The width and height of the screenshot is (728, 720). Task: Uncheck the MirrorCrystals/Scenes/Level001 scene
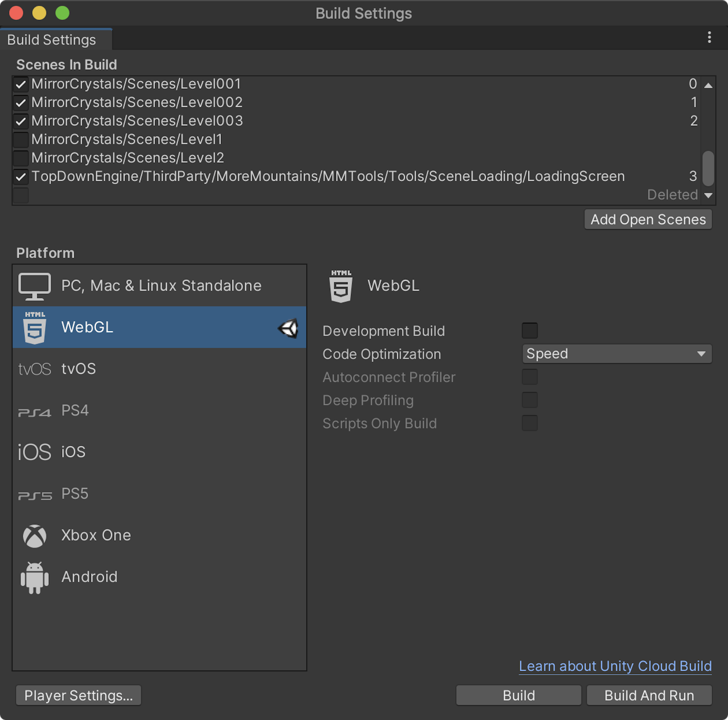[21, 84]
